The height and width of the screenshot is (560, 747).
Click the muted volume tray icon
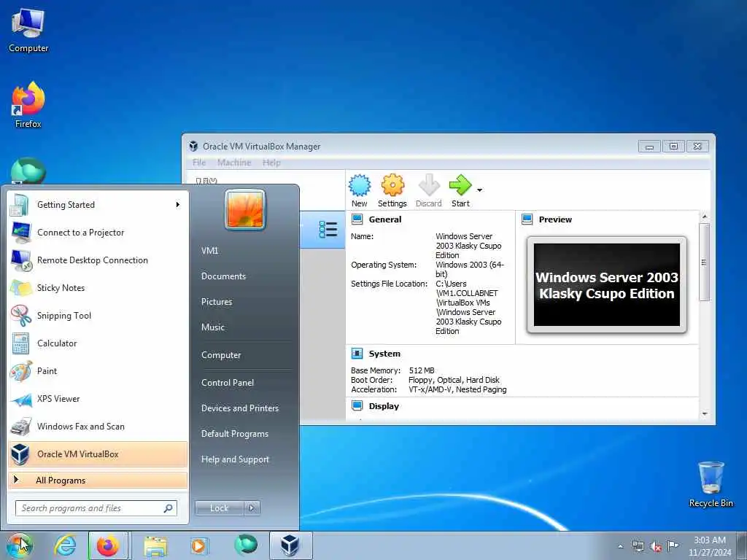click(656, 547)
